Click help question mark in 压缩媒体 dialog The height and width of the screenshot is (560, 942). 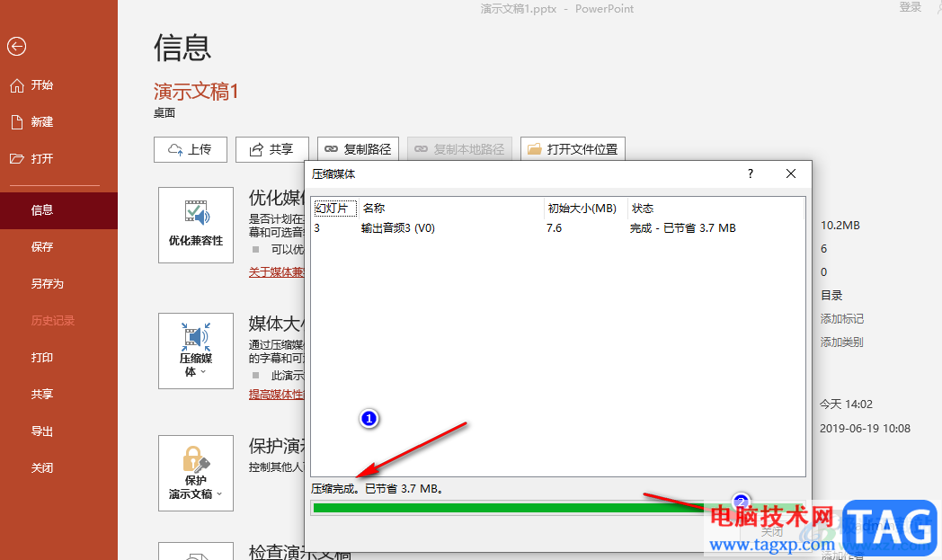click(x=751, y=173)
